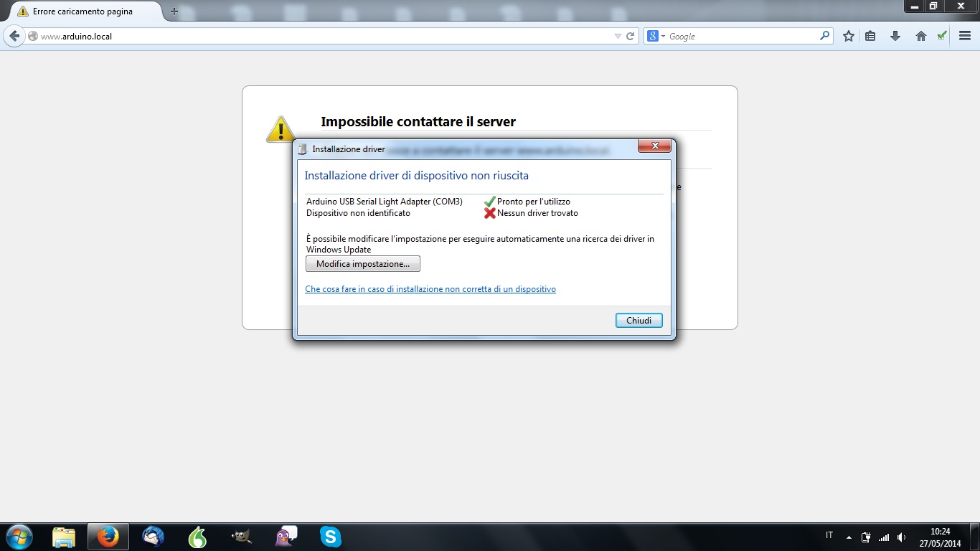
Task: Open Windows Explorer from taskbar
Action: tap(64, 537)
